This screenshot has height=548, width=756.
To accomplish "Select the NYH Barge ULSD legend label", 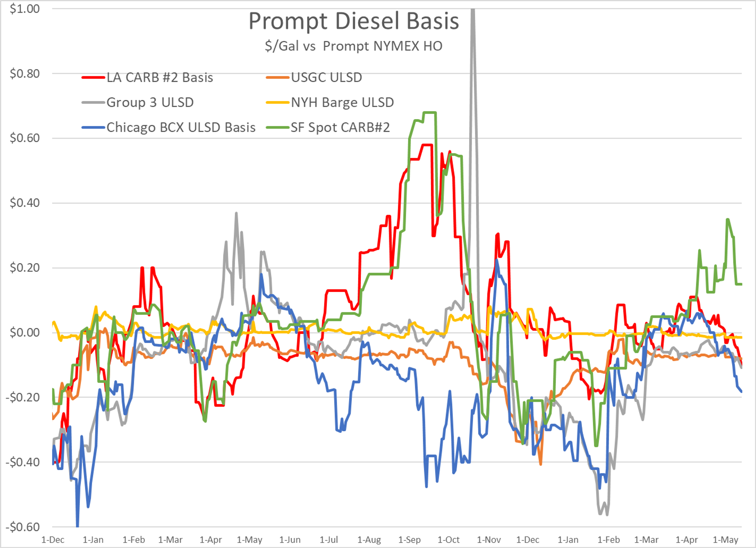I will 342,102.
